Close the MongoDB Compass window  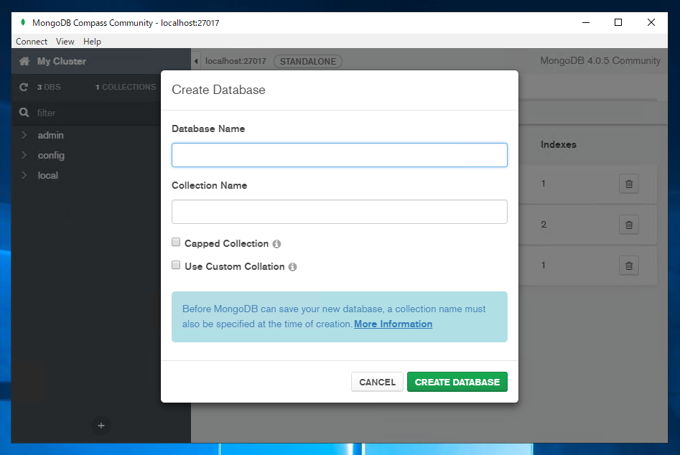(x=651, y=22)
